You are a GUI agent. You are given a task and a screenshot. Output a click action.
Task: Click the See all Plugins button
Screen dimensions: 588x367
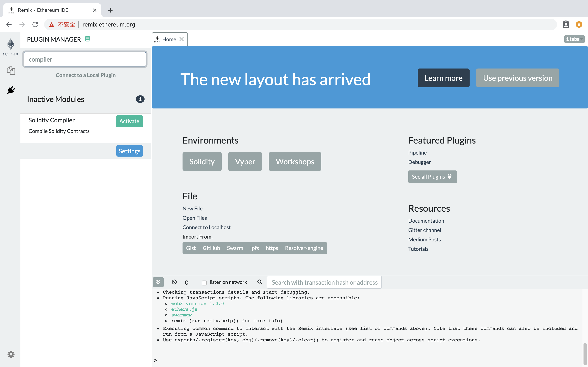click(x=432, y=177)
